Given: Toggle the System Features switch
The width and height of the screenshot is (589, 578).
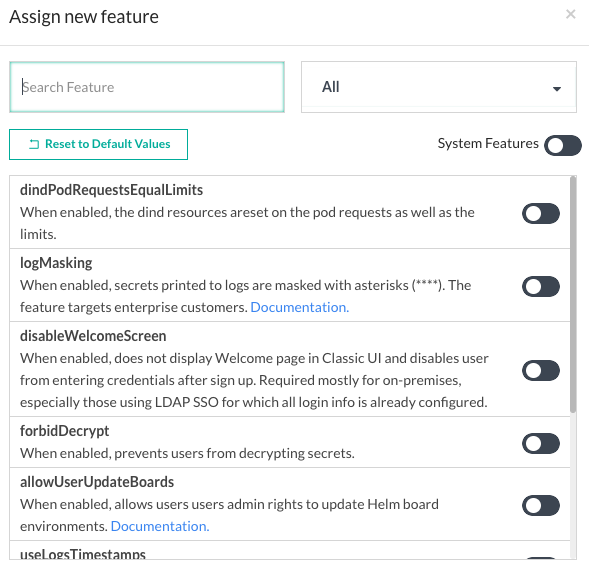Looking at the screenshot, I should [x=562, y=145].
